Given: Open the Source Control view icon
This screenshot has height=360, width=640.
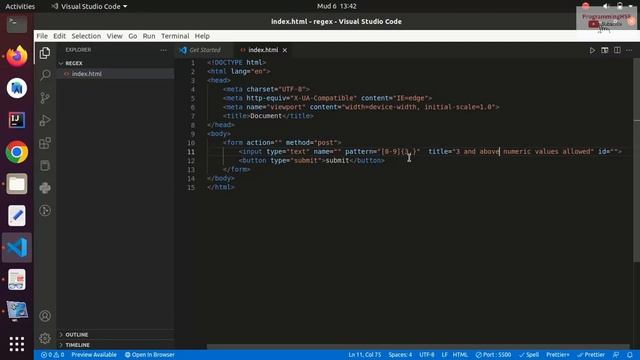Looking at the screenshot, I should point(45,98).
